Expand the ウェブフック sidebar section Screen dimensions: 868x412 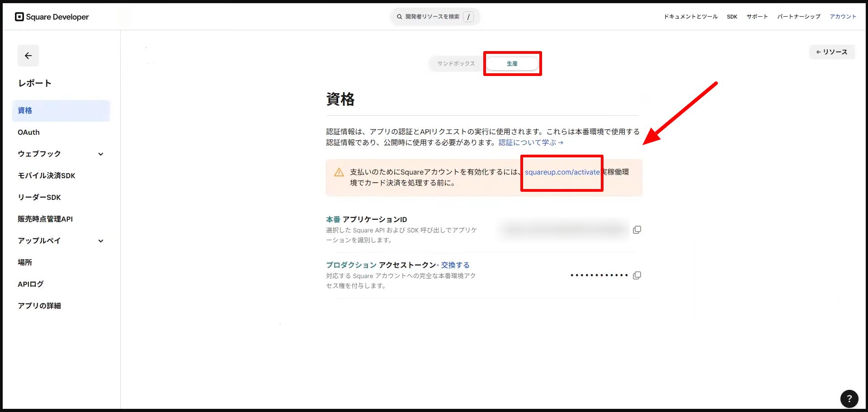61,154
